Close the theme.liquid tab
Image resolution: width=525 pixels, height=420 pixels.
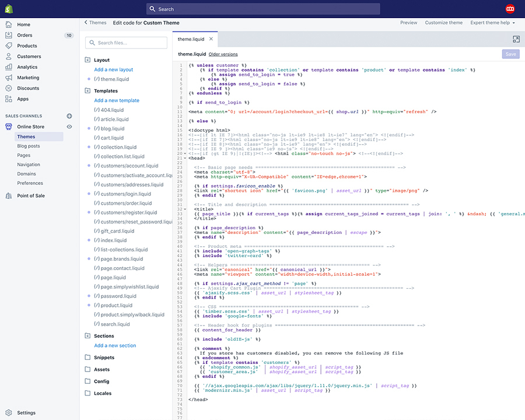click(x=211, y=39)
